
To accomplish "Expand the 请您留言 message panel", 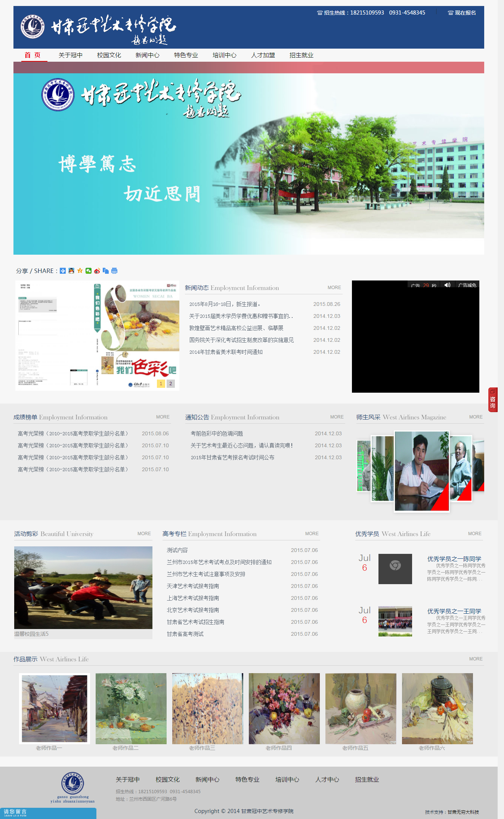I will (x=48, y=813).
